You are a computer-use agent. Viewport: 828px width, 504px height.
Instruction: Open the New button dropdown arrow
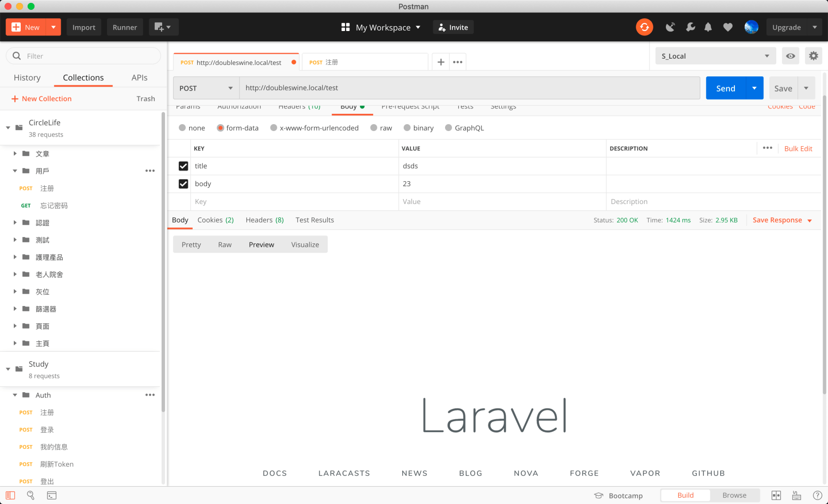[53, 27]
